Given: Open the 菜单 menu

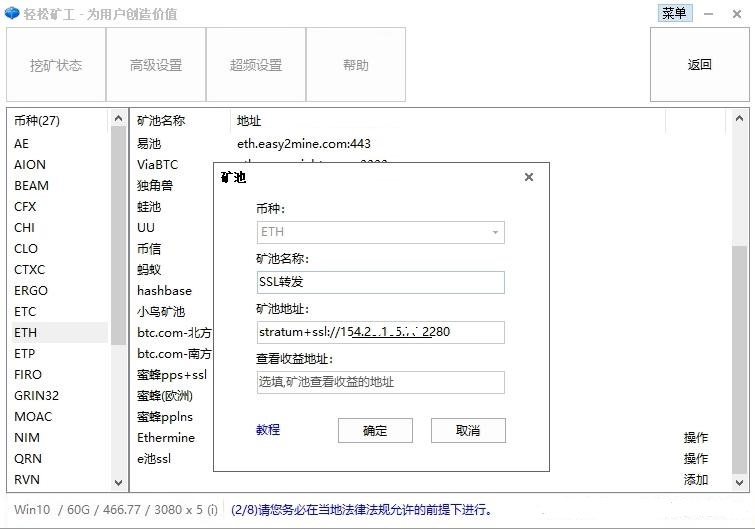Looking at the screenshot, I should coord(675,13).
